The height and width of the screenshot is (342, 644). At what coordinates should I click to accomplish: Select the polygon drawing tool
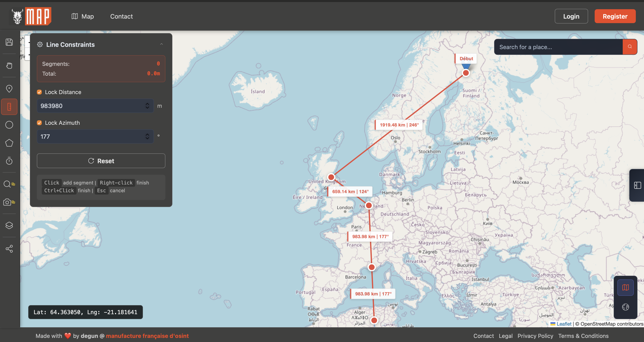(x=9, y=143)
